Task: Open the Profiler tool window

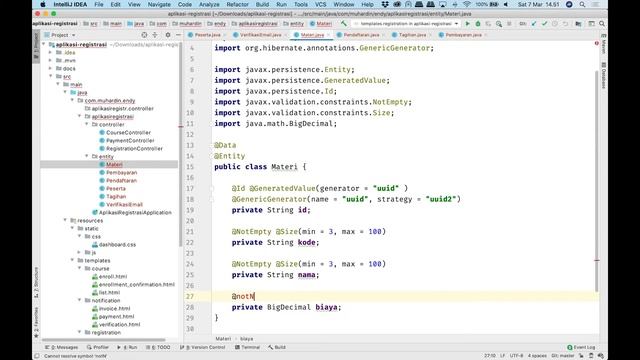Action: click(98, 347)
